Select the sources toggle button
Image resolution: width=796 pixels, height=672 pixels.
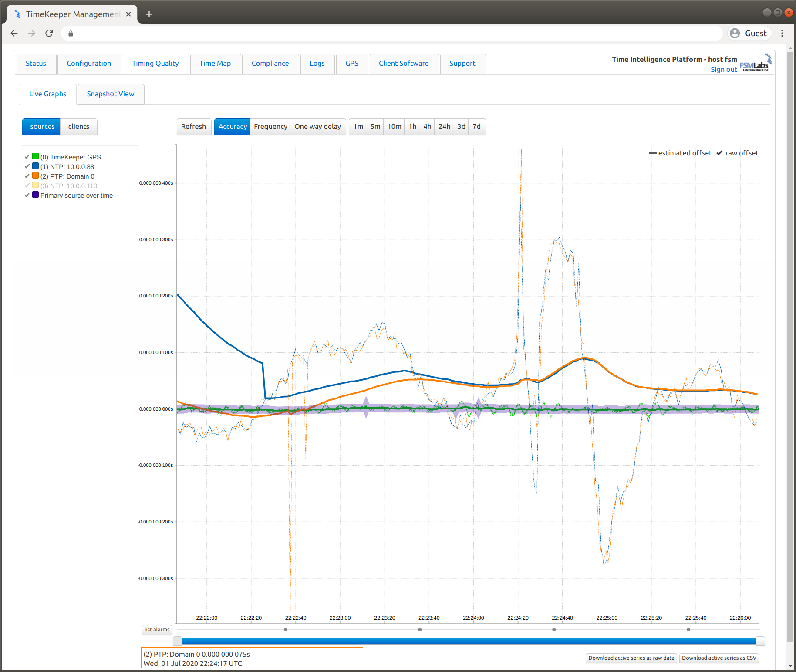[x=42, y=127]
